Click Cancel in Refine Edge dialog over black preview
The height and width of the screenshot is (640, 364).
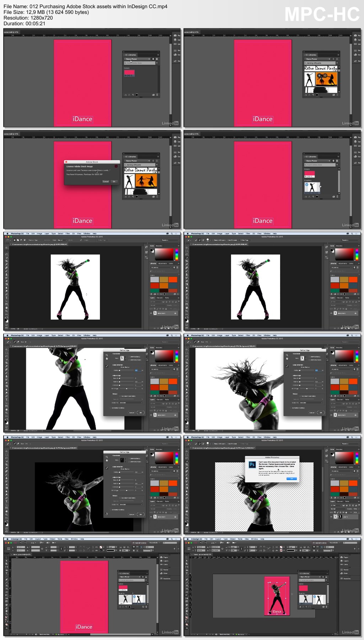click(132, 514)
